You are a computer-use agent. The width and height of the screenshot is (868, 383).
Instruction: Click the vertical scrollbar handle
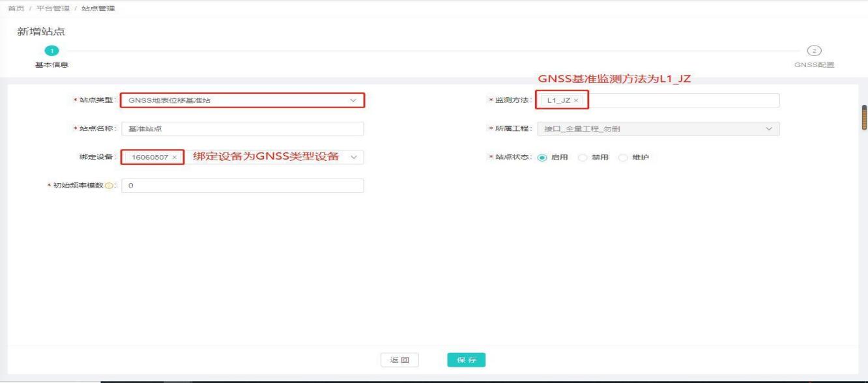tap(864, 118)
